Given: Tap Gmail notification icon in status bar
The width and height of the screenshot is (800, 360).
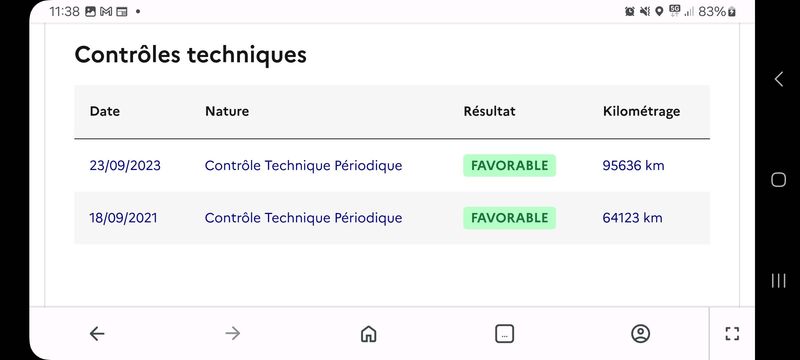Looking at the screenshot, I should coord(106,11).
